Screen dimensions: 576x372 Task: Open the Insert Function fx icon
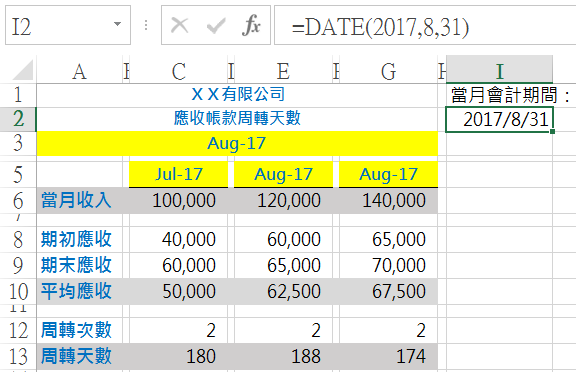(251, 25)
